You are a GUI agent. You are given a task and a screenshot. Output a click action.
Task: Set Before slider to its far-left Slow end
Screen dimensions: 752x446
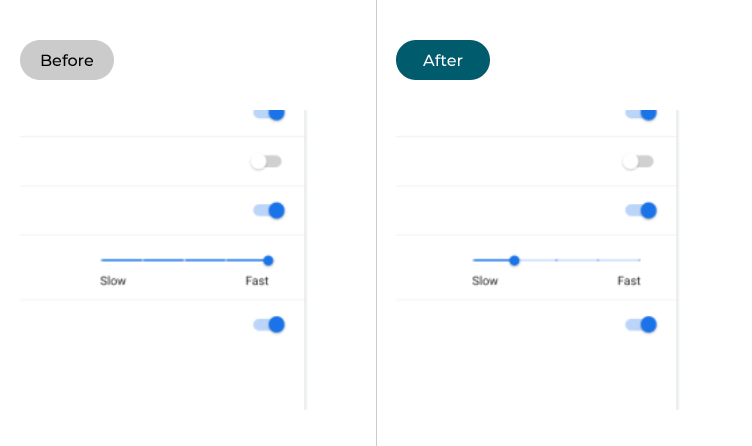tap(102, 260)
